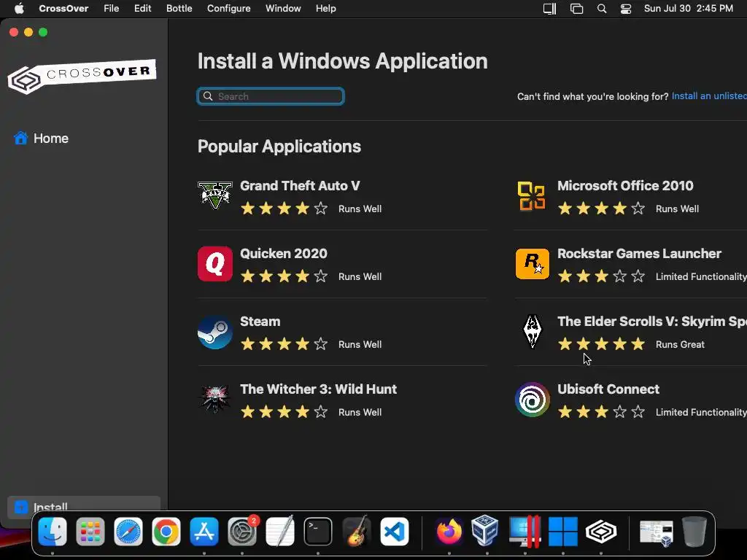Screen dimensions: 747x560
Task: Open GarageBand guitar icon in Dock
Action: pos(356,532)
